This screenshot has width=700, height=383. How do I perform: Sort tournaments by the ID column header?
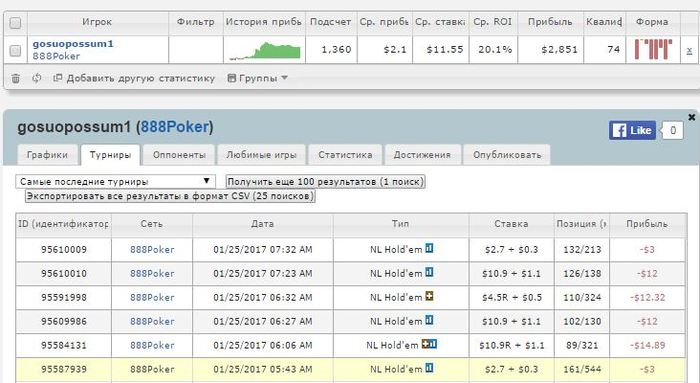[63, 224]
